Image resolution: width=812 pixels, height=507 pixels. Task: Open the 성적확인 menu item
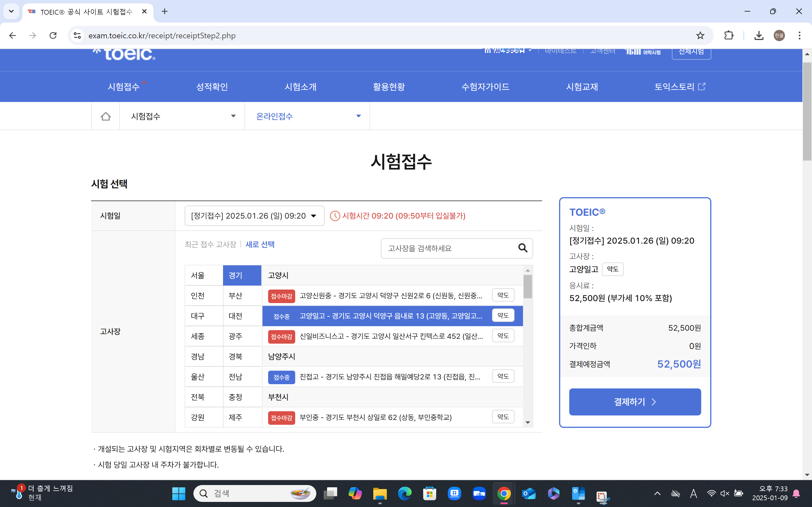click(212, 87)
